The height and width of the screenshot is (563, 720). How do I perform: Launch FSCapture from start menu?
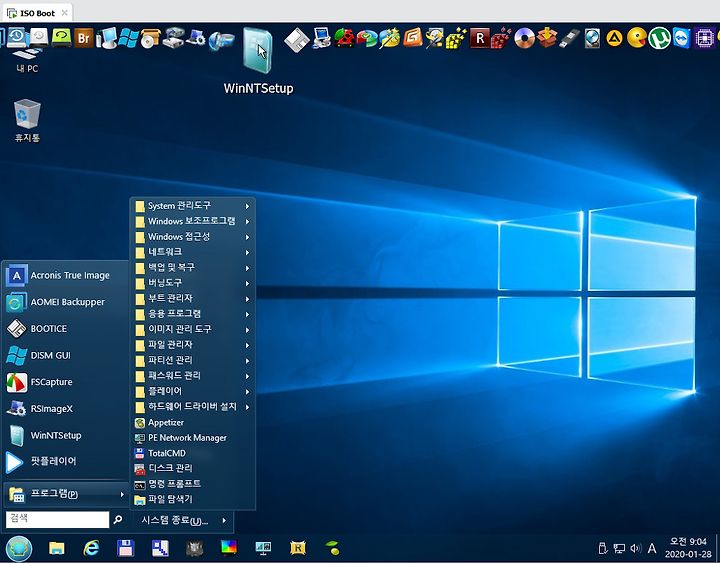pos(66,382)
